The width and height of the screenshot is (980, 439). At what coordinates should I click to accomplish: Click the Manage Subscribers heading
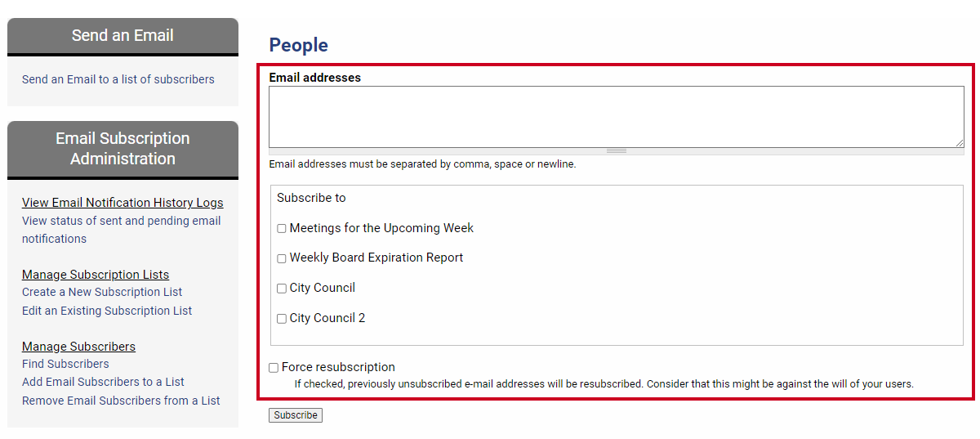tap(78, 347)
